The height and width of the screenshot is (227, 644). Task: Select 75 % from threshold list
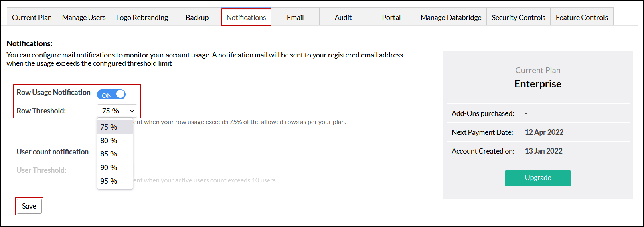[109, 127]
